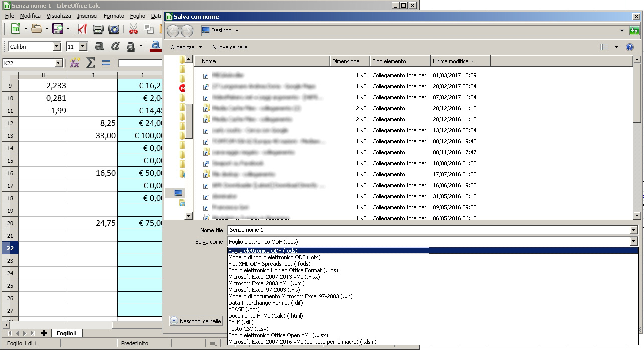644x350 pixels.
Task: Apply italic formatting with the toolbar icon
Action: click(x=115, y=46)
